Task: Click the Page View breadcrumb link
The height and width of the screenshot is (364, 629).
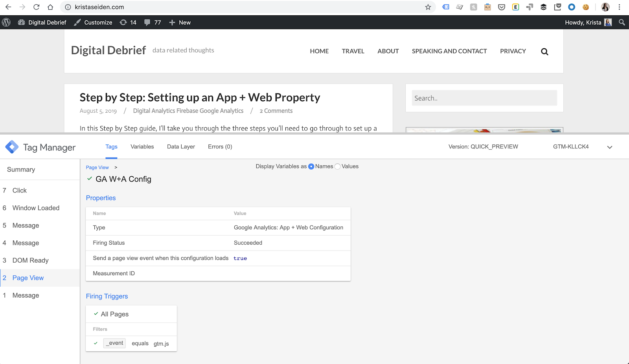Action: tap(97, 168)
